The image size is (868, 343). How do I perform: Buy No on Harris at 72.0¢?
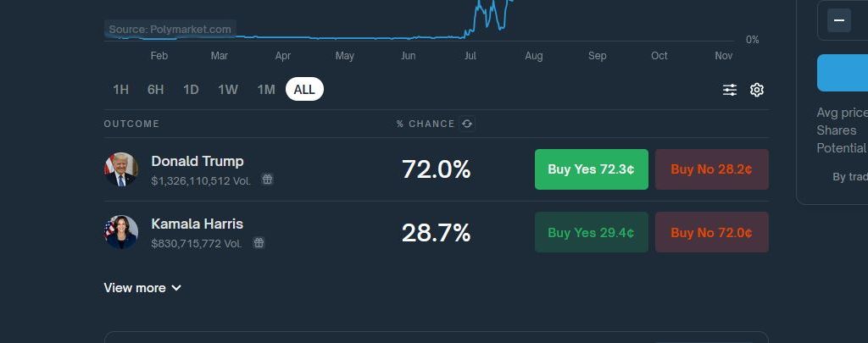[711, 232]
